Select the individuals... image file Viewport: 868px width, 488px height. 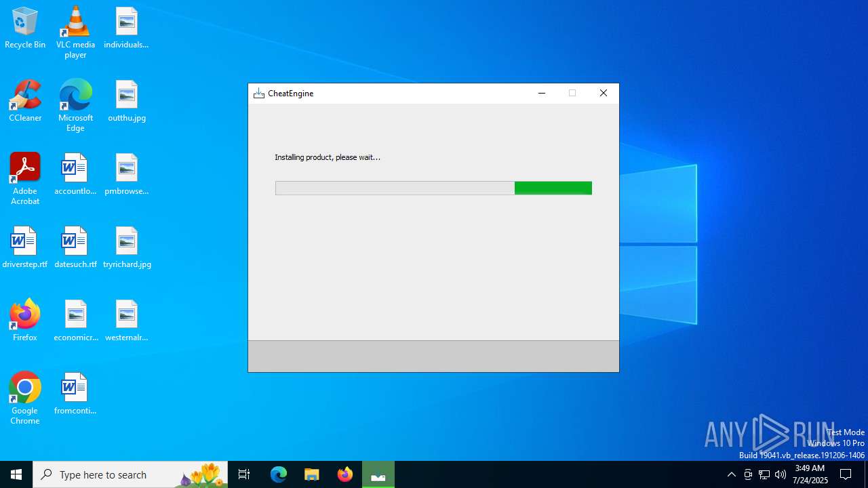(127, 27)
